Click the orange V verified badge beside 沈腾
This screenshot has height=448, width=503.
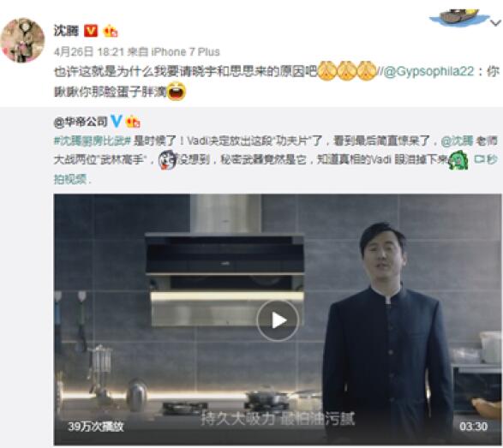click(91, 31)
